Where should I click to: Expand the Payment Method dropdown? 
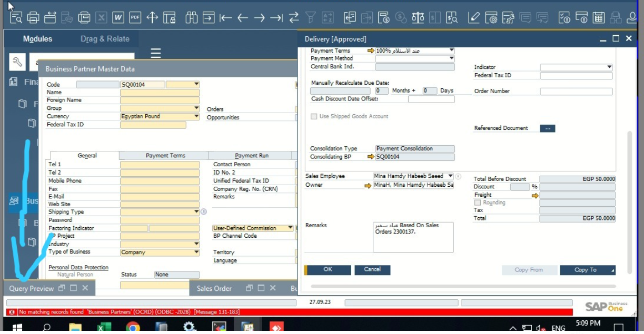click(451, 58)
